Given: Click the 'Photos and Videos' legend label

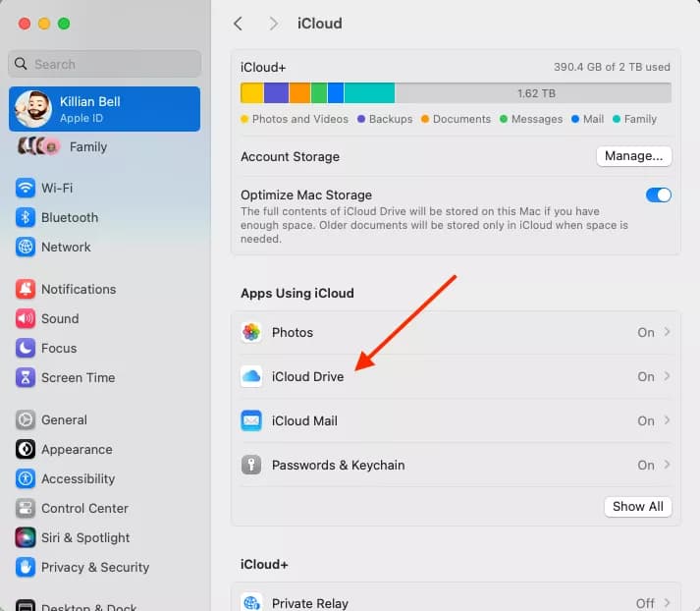Looking at the screenshot, I should pyautogui.click(x=300, y=119).
